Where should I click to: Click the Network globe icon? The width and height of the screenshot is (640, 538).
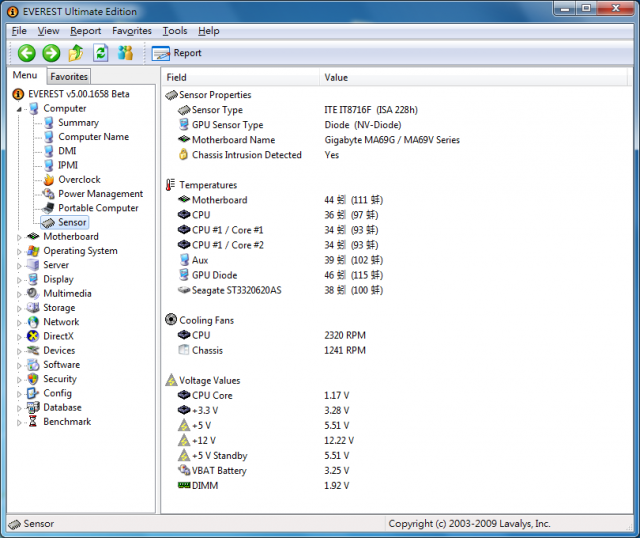[33, 322]
